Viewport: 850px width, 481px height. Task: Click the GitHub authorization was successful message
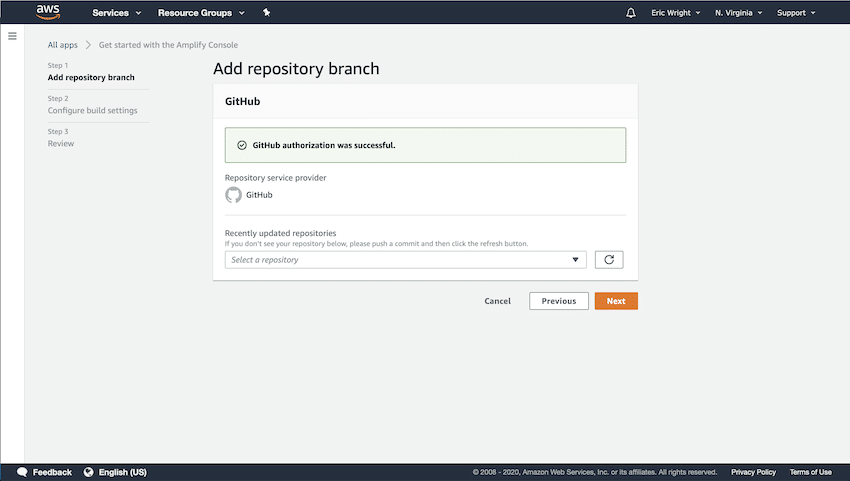point(324,145)
